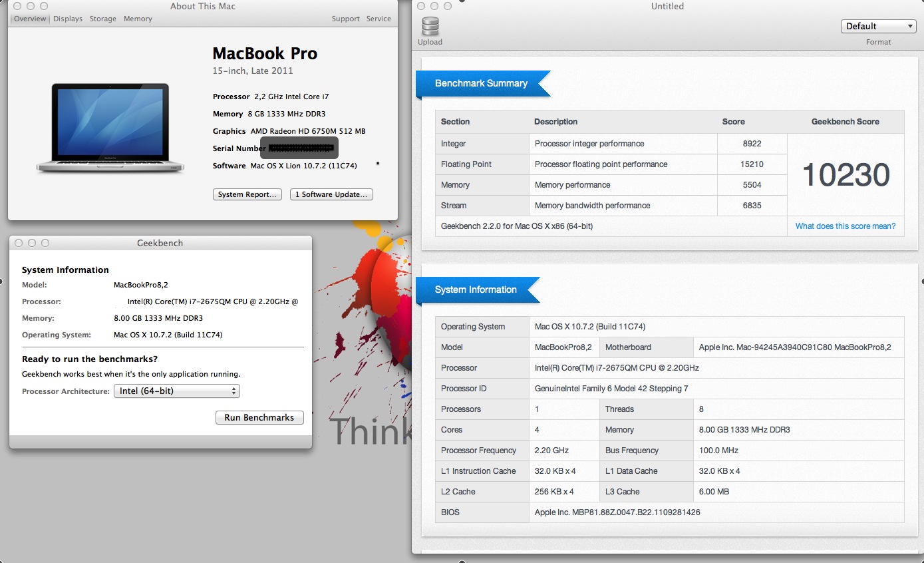Click the 1 Software Update button

(331, 194)
